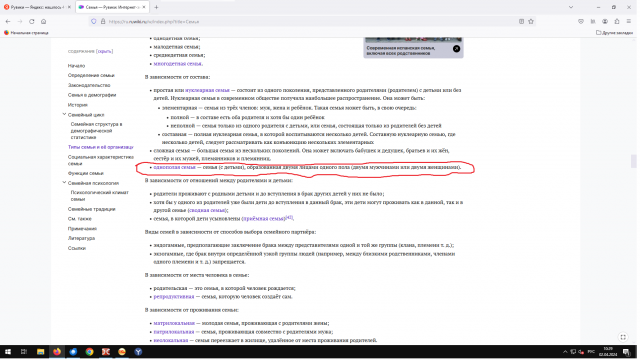Reload the page with refresh icon
Image resolution: width=640 pixels, height=360 pixels.
click(31, 21)
